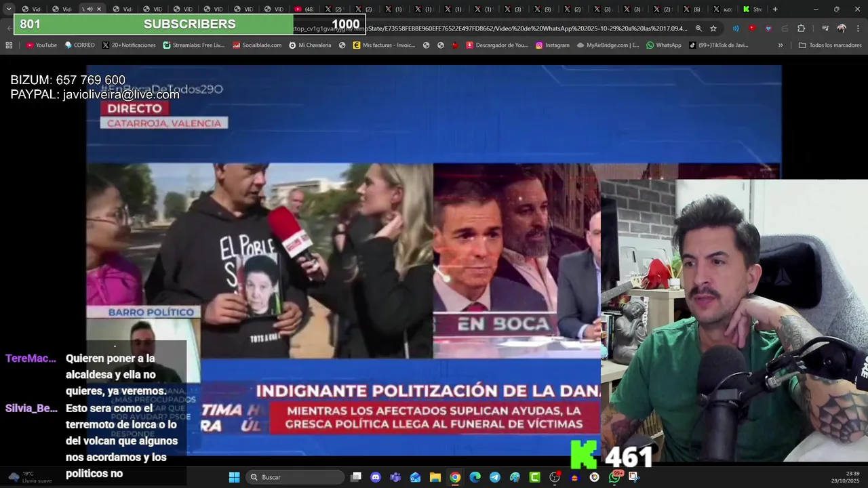This screenshot has width=868, height=488.
Task: Open the tab search dropdown arrow
Action: (8, 9)
